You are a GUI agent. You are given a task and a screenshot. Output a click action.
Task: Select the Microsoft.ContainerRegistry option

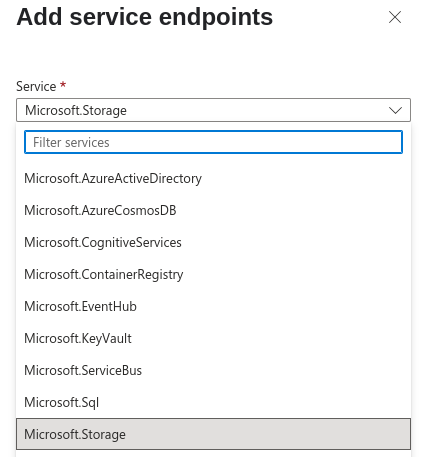[213, 274]
